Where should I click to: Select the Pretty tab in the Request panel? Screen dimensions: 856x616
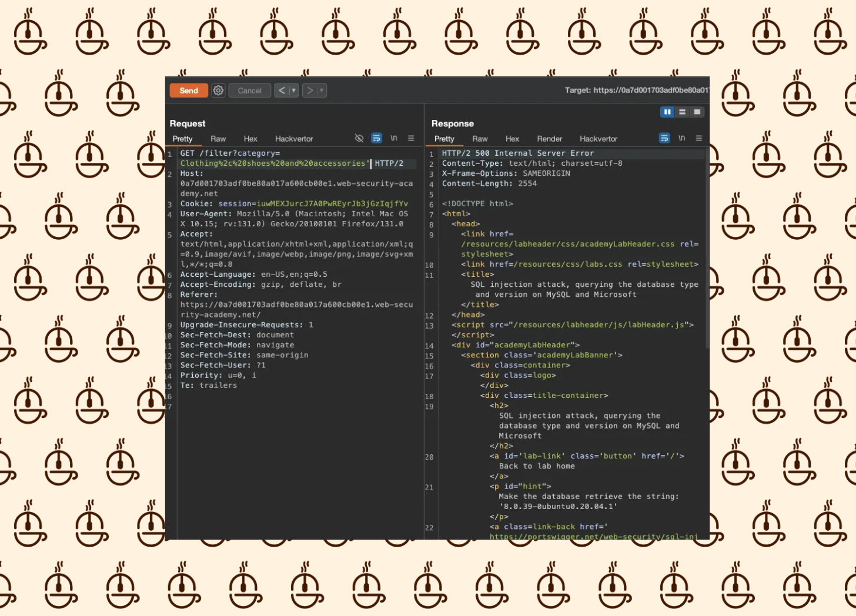[183, 139]
